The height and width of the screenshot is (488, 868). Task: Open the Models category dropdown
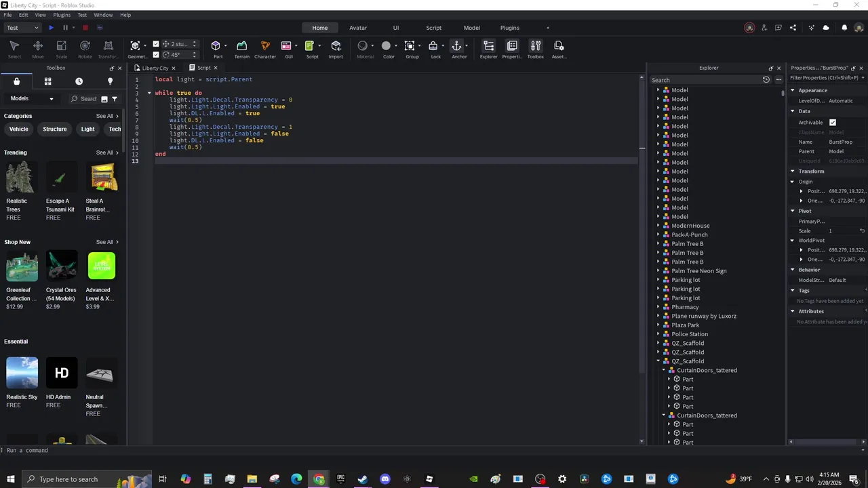[32, 99]
